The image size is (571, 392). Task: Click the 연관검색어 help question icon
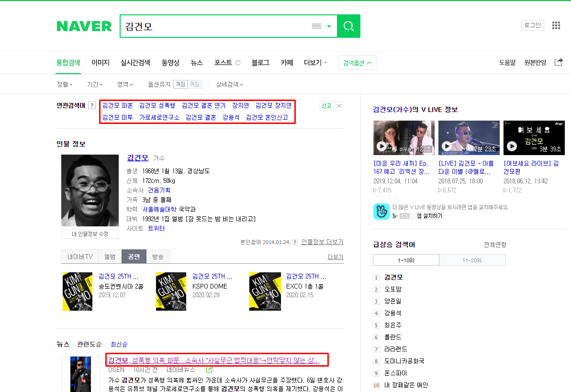coord(92,106)
